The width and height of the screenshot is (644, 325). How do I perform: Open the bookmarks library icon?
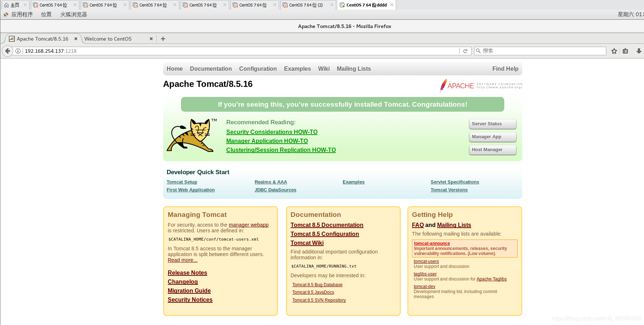pos(625,51)
